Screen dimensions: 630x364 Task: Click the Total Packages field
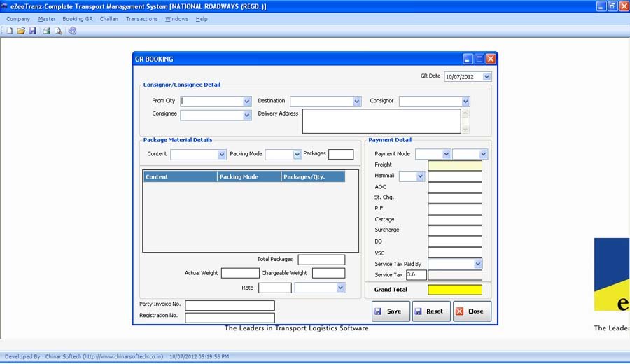coord(321,260)
